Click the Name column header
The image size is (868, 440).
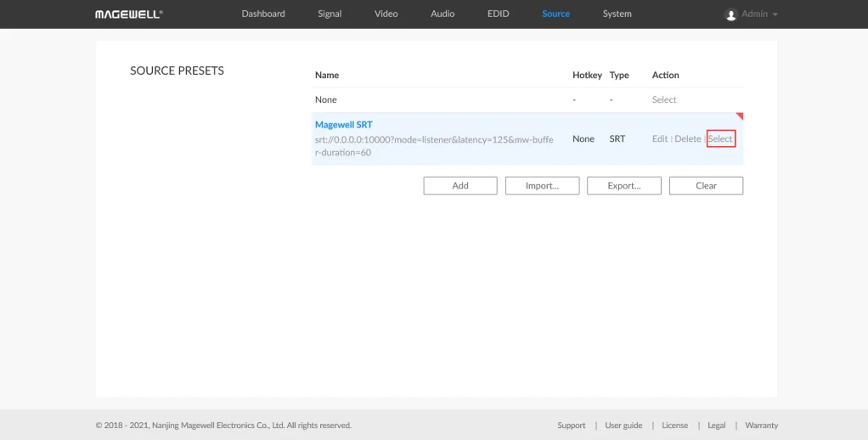pos(327,75)
